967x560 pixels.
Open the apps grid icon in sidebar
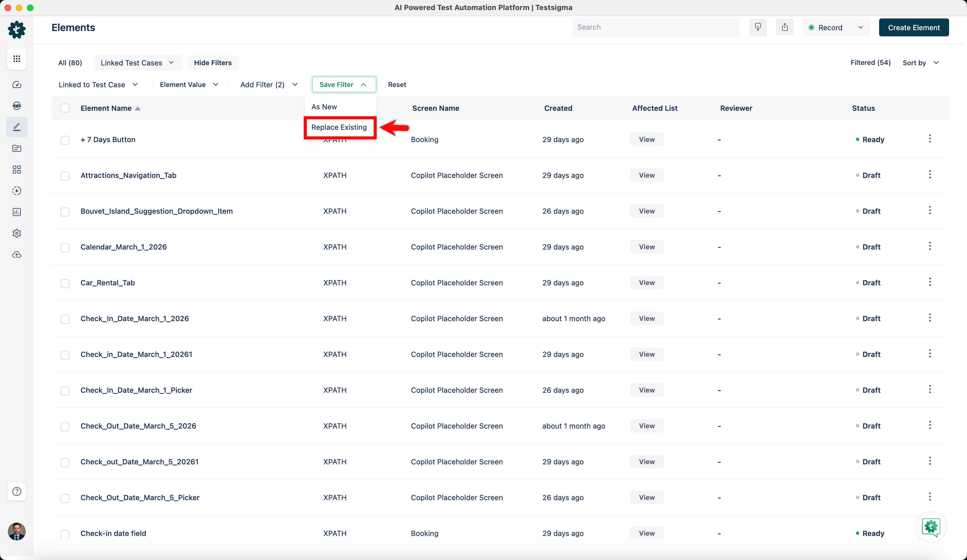(x=17, y=59)
